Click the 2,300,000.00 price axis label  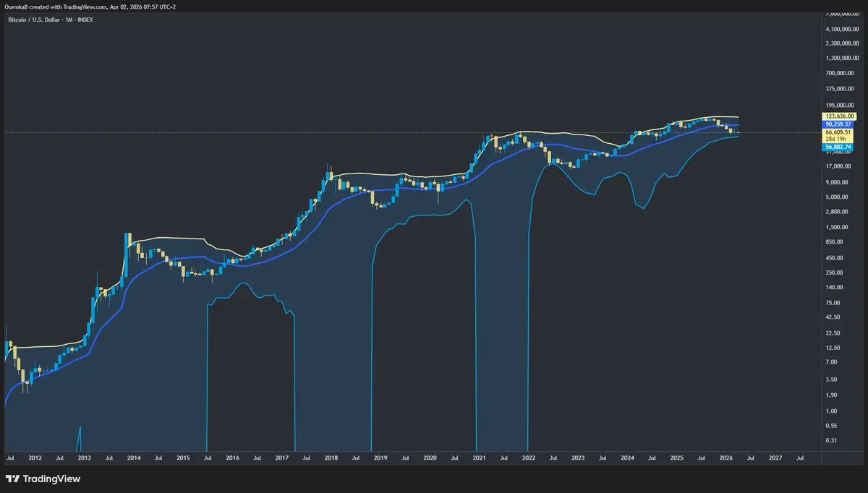(x=842, y=45)
